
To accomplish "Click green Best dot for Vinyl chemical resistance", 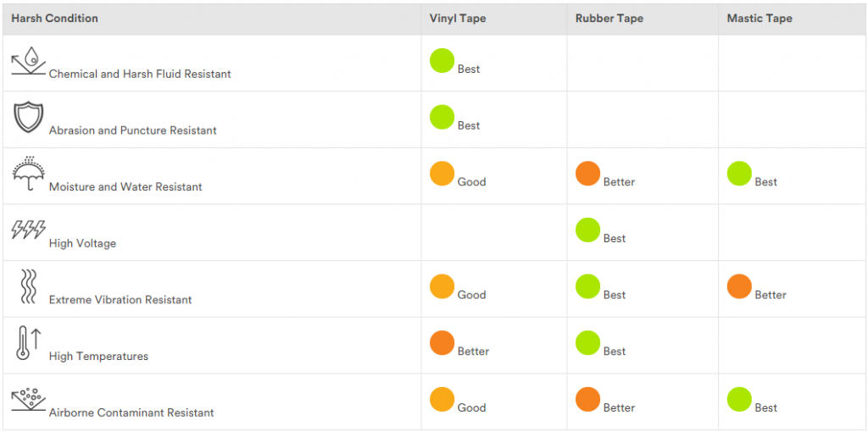I will tap(442, 61).
